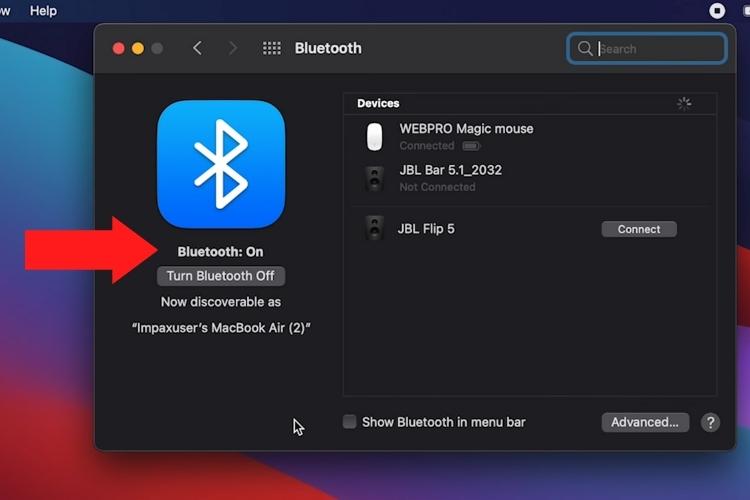
Task: Click the Bluetooth window title
Action: (x=328, y=48)
